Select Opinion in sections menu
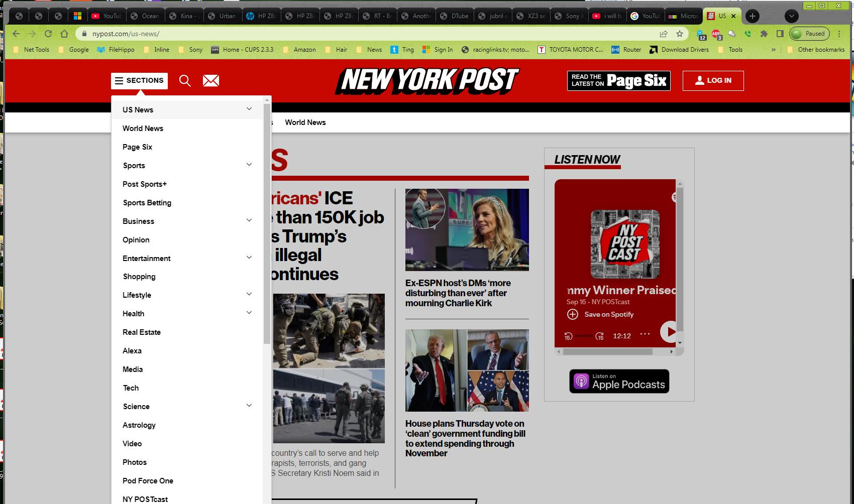 (x=136, y=240)
